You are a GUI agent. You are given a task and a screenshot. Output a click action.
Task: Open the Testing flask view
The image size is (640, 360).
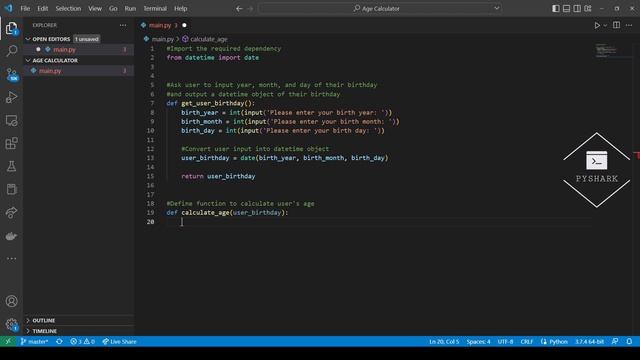click(x=11, y=166)
